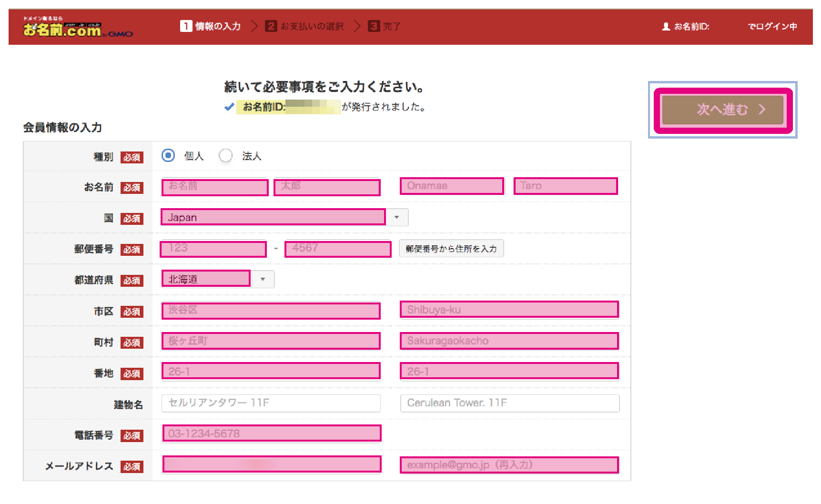Focus the 渋谷区 city field

click(271, 311)
